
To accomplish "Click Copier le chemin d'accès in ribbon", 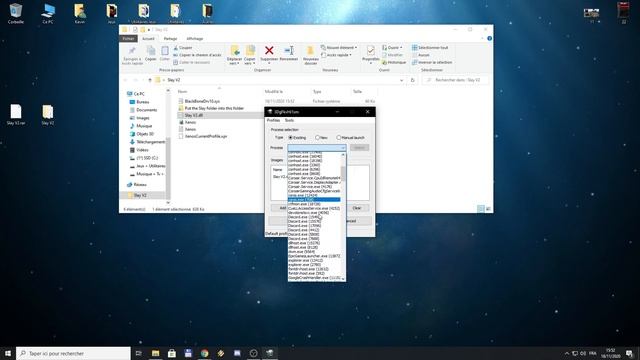I will [x=197, y=55].
